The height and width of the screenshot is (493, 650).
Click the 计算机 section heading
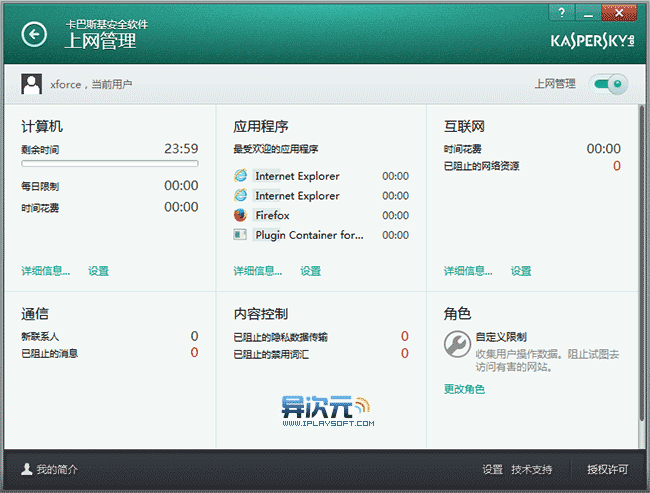[x=42, y=126]
